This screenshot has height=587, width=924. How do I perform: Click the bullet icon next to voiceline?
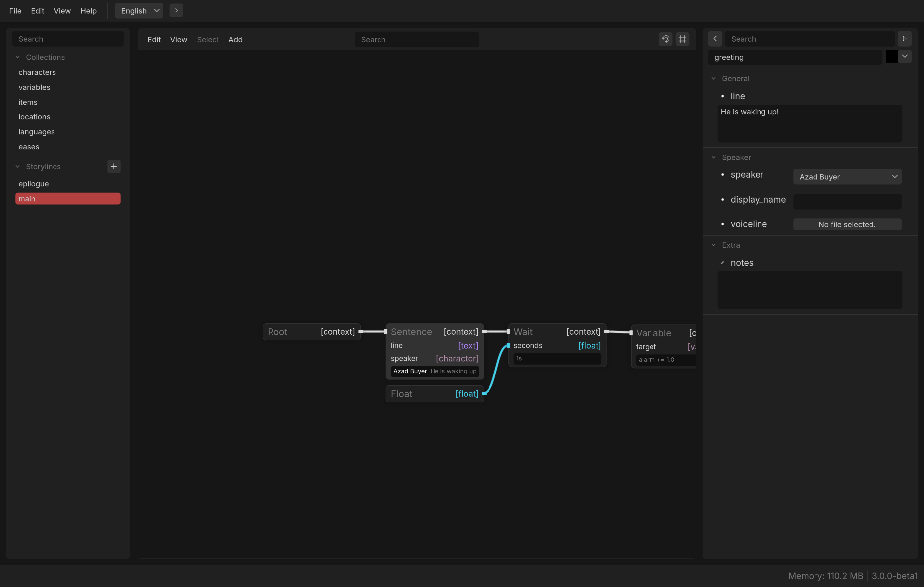click(723, 224)
